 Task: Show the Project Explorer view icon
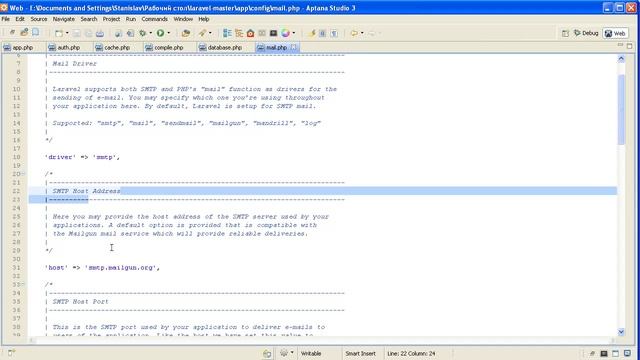pyautogui.click(x=227, y=33)
